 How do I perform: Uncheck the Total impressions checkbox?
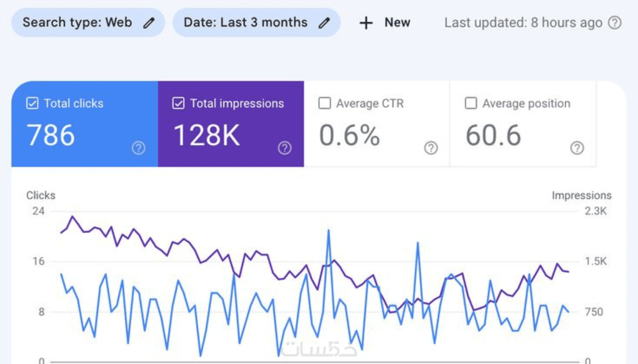178,103
